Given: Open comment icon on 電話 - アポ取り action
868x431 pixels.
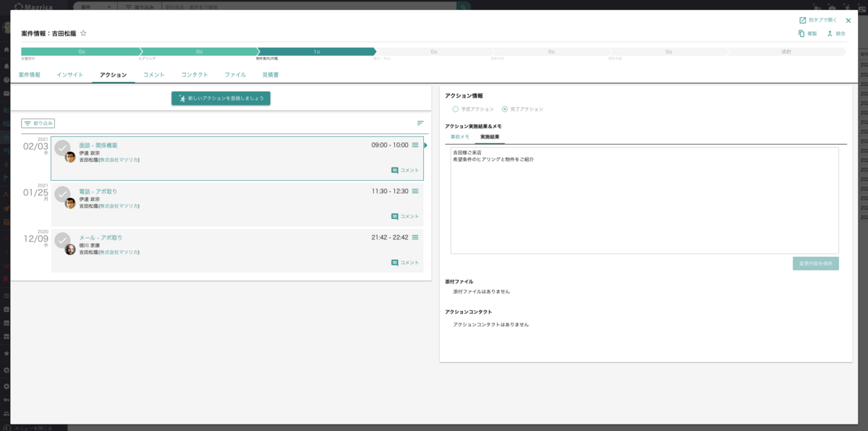Looking at the screenshot, I should [395, 216].
